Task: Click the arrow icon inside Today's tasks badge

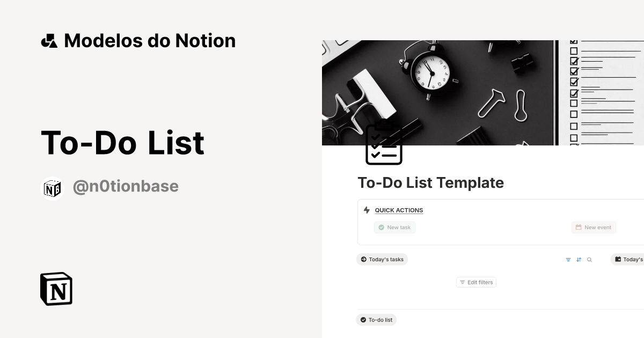Action: tap(363, 259)
